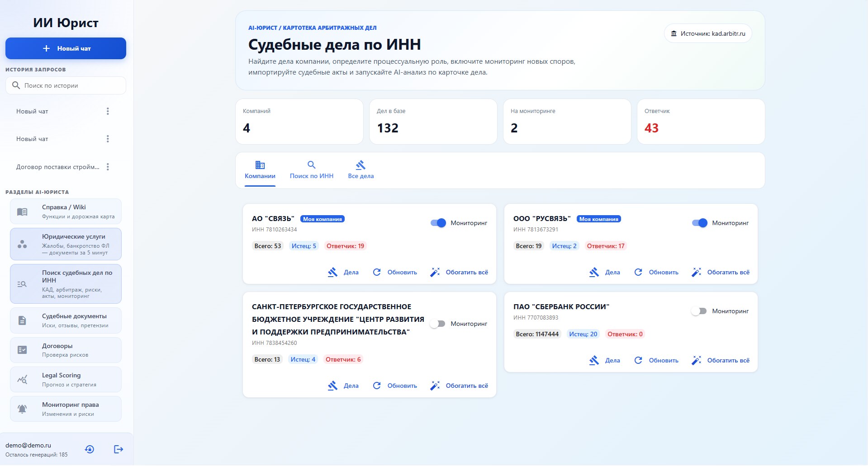
Task: Click the Всего: 1147444 chip in Сбербанк card
Action: (537, 334)
